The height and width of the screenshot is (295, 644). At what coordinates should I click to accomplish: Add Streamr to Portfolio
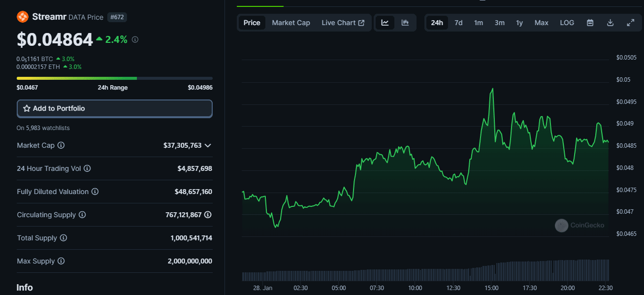[114, 108]
